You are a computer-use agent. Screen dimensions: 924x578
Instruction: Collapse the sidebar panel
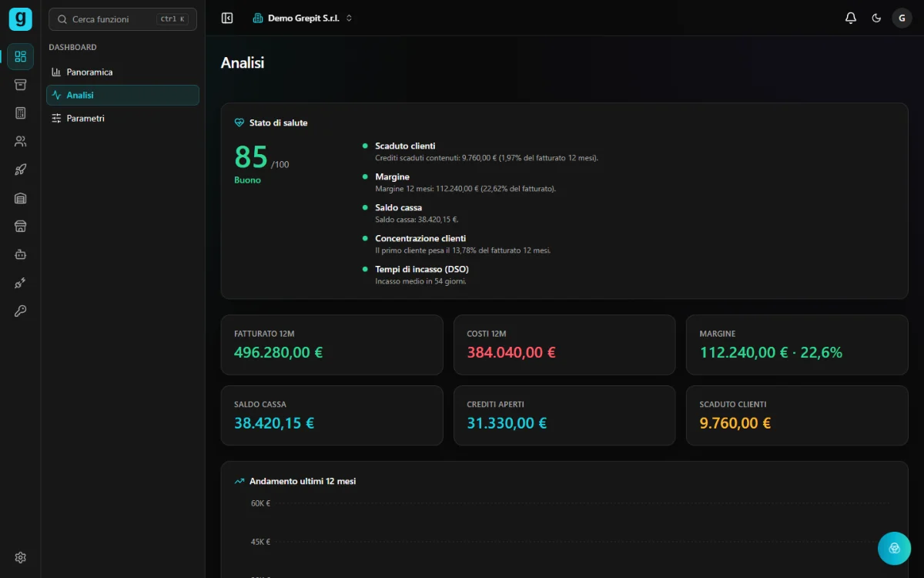[227, 18]
